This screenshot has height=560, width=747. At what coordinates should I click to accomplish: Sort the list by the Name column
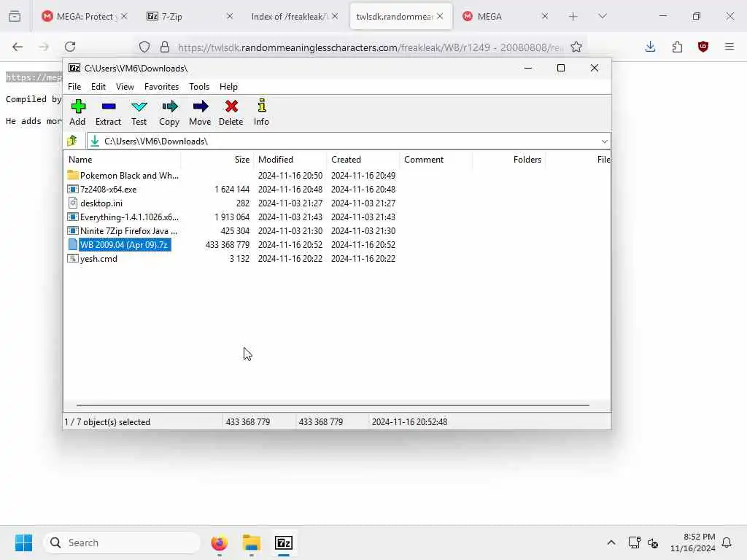tap(123, 160)
